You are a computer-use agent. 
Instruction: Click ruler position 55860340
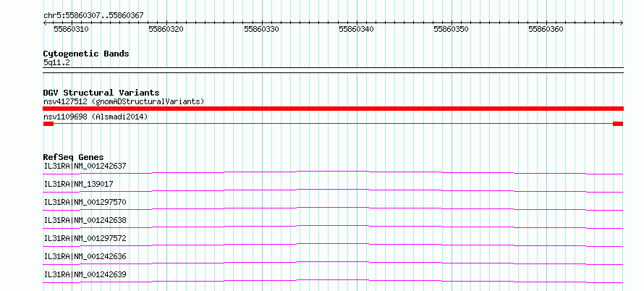356,30
